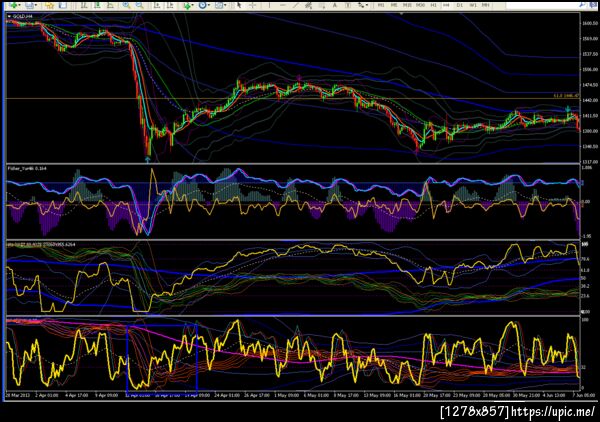
Task: Click the Arrows objects icon
Action: [x=361, y=5]
